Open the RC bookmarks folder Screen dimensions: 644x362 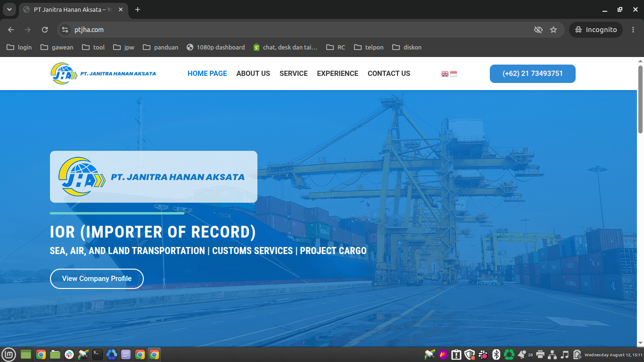(x=335, y=47)
